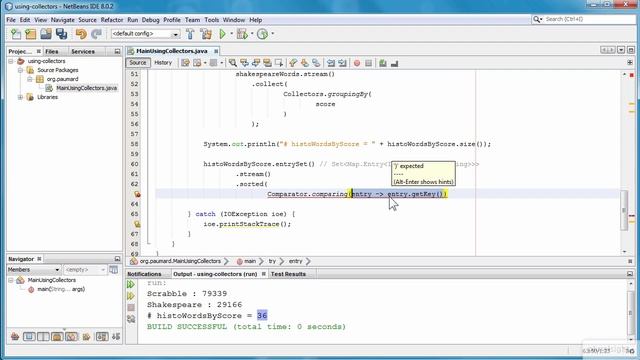640x360 pixels.
Task: Click Find Previous Occurrence icon in editor toolbar
Action: [244, 63]
